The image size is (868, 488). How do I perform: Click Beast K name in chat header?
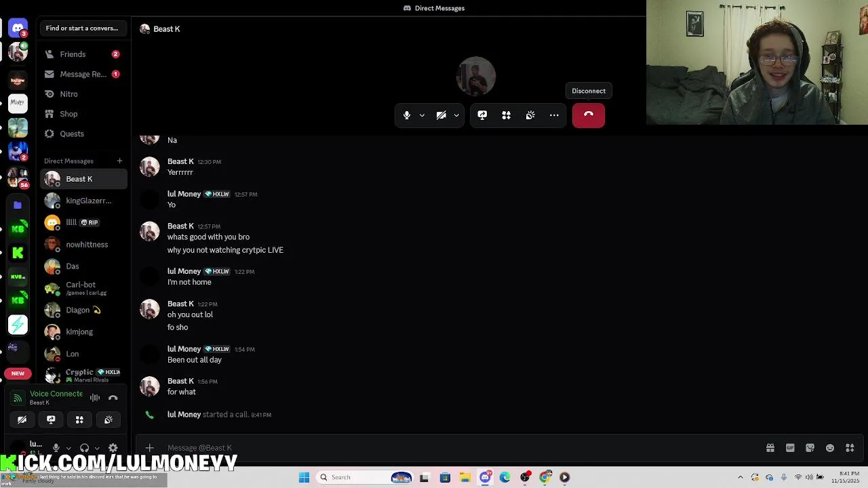click(x=167, y=29)
